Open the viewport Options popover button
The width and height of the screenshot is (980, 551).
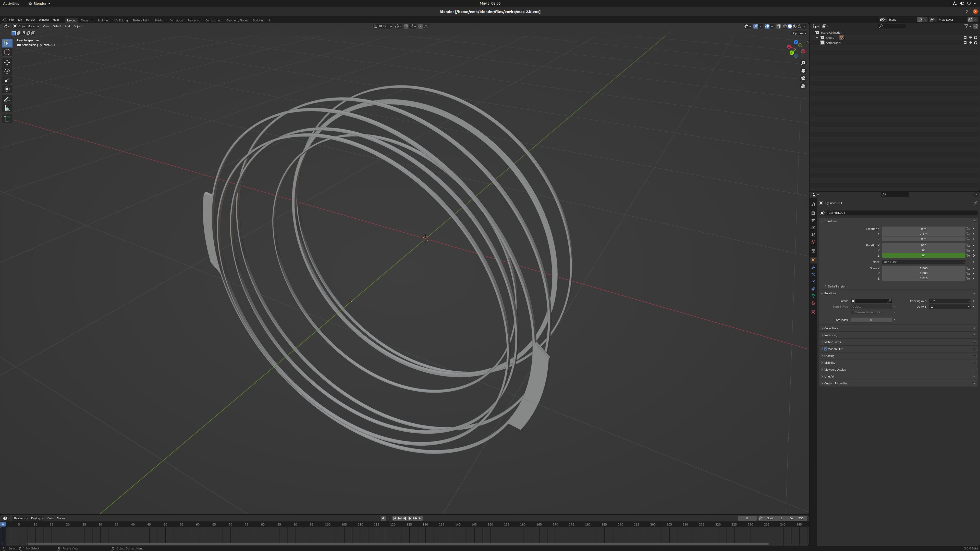800,33
